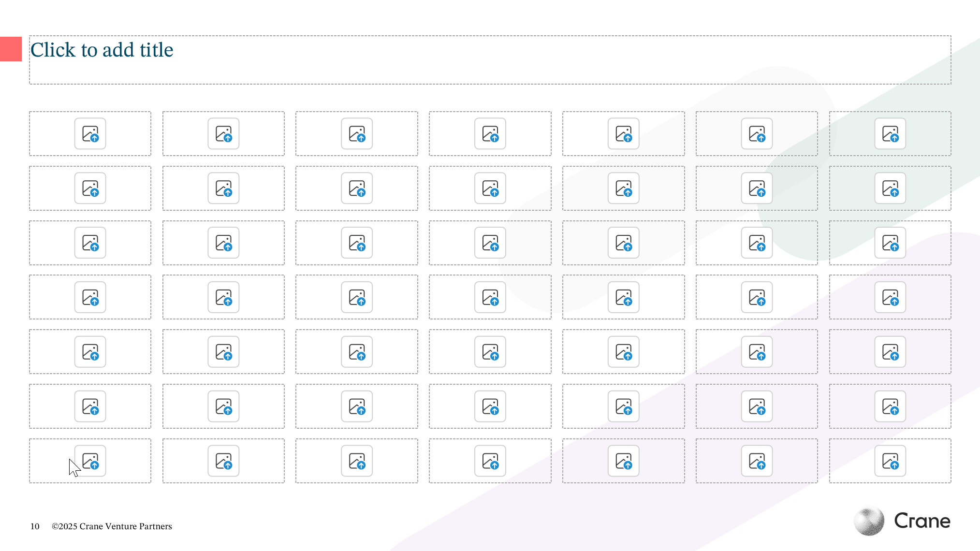This screenshot has width=980, height=551.
Task: Click insert picture icon in bottom row, first column
Action: [x=90, y=461]
